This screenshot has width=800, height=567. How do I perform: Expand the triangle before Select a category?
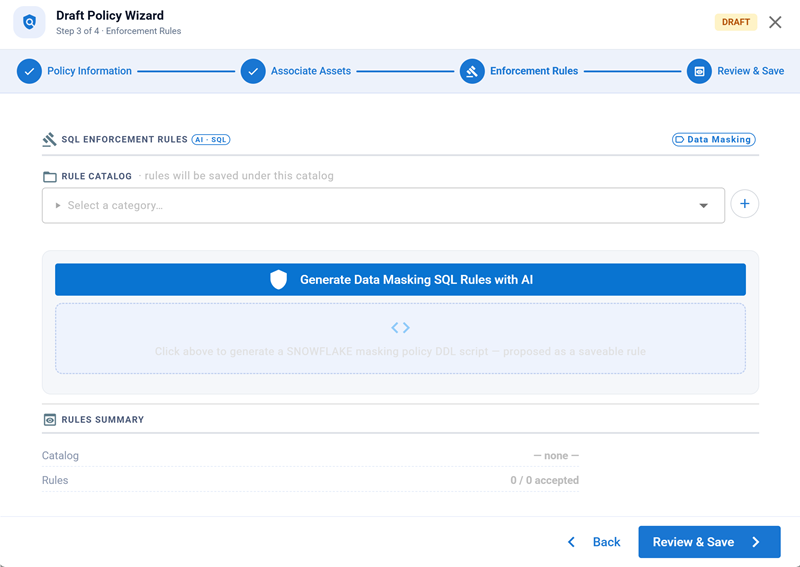58,205
